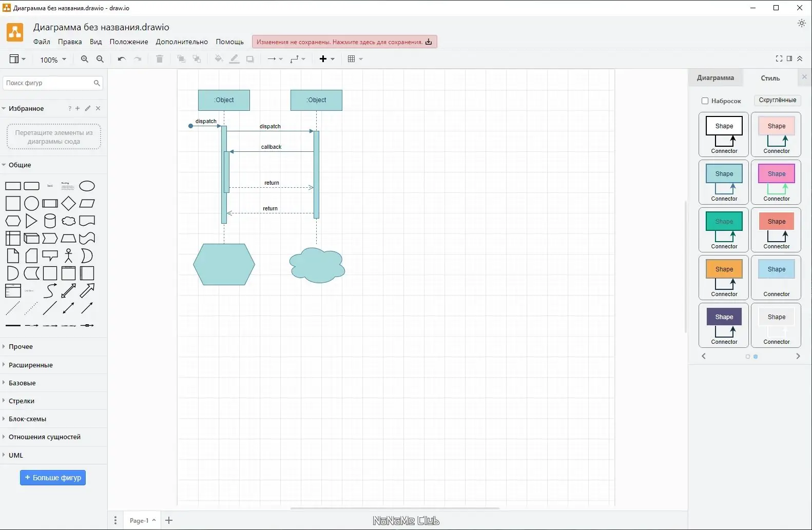Apply the orange Shape style preset
This screenshot has width=812, height=530.
[x=724, y=277]
